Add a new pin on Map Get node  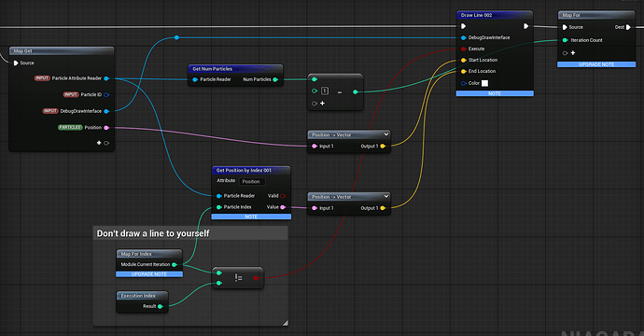pyautogui.click(x=99, y=143)
